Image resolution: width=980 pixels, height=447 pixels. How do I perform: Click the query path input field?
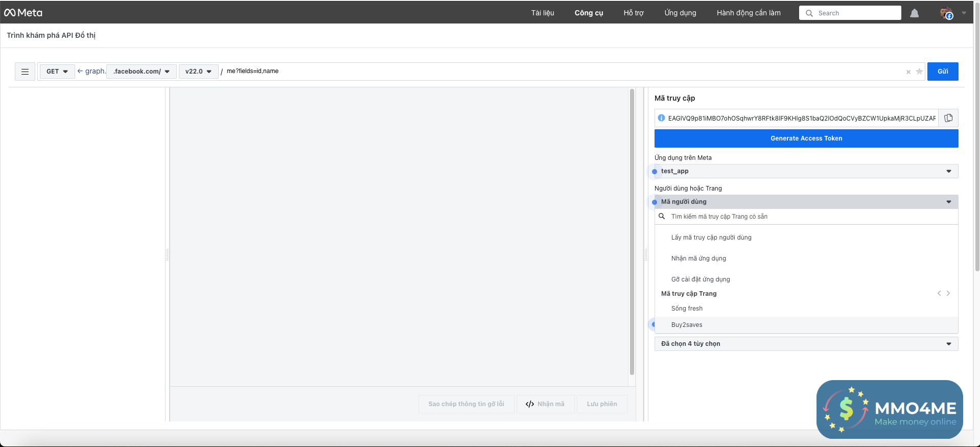click(x=563, y=72)
